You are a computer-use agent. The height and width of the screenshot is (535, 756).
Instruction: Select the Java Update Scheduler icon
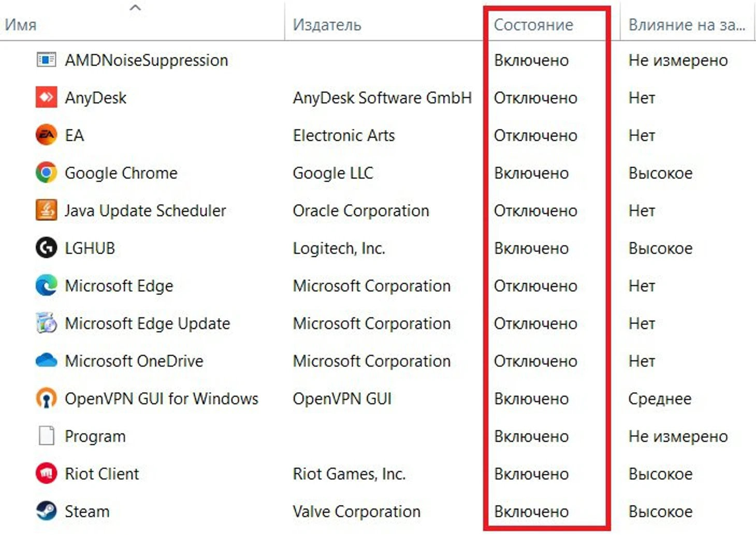tap(46, 211)
